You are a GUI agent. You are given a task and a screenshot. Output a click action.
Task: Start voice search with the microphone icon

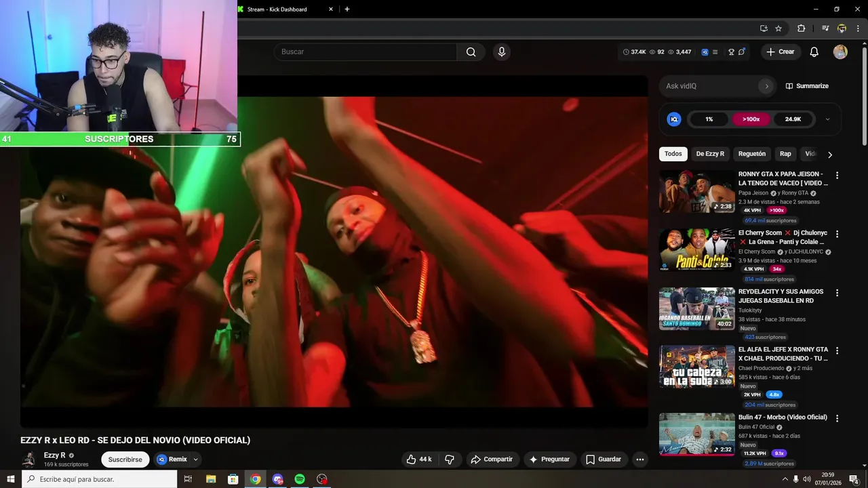click(501, 52)
